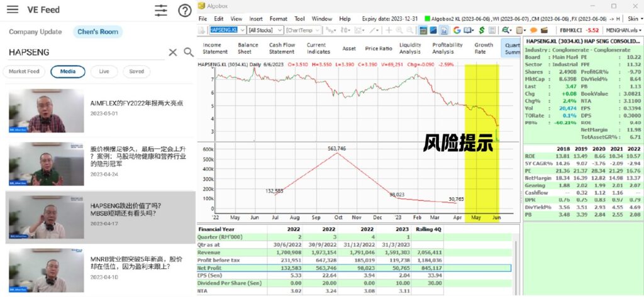
Task: Switch to the Chen's Room tab
Action: pyautogui.click(x=97, y=31)
